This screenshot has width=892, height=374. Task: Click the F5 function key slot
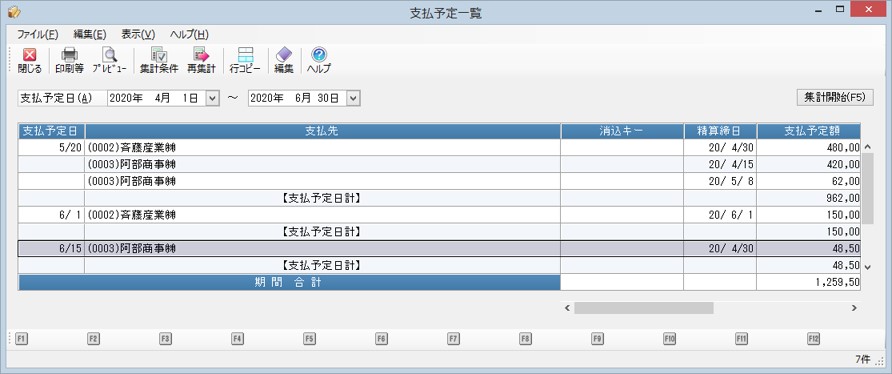pos(309,338)
